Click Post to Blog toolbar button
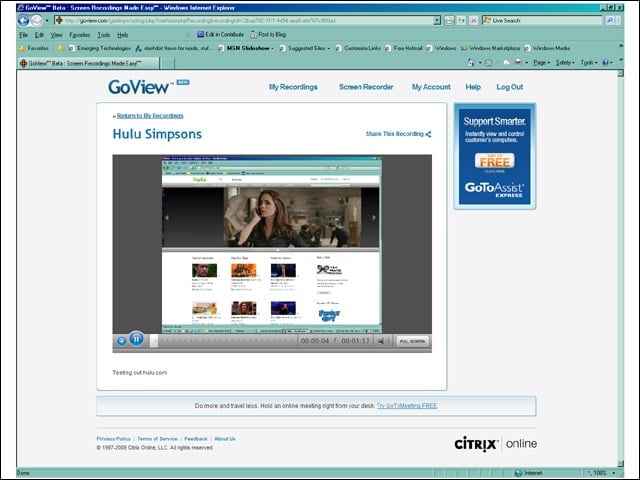Viewport: 640px width, 480px height. coord(268,35)
